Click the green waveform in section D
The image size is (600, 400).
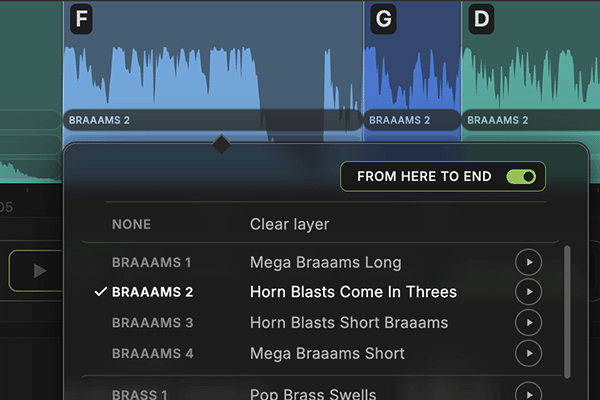click(x=531, y=78)
